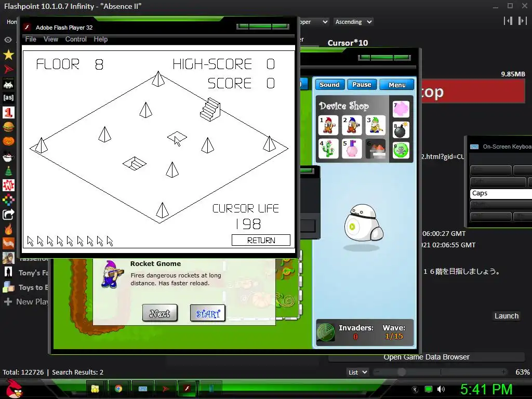Click the speaker volume icon in system tray
The image size is (532, 399).
pos(441,389)
